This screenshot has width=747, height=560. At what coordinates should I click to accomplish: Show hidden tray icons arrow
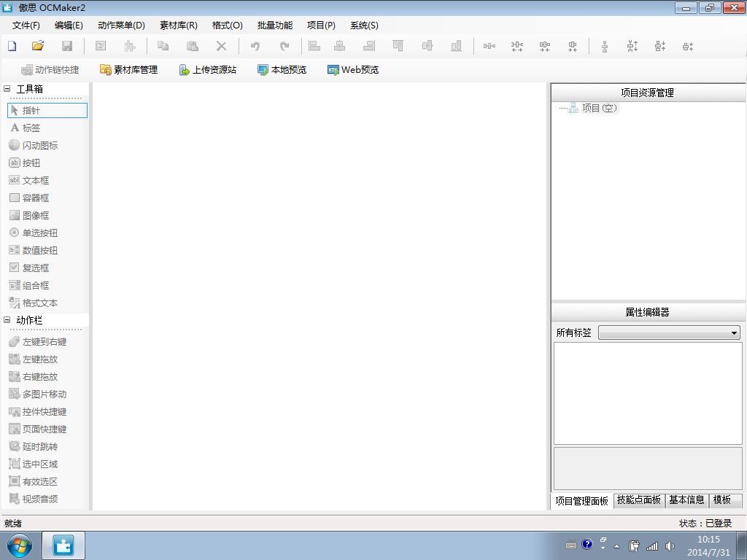pyautogui.click(x=617, y=547)
